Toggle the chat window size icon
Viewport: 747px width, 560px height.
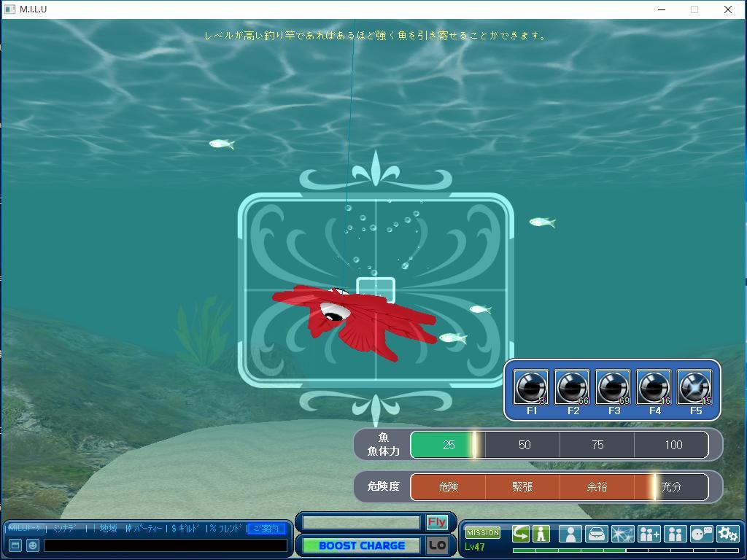[15, 545]
